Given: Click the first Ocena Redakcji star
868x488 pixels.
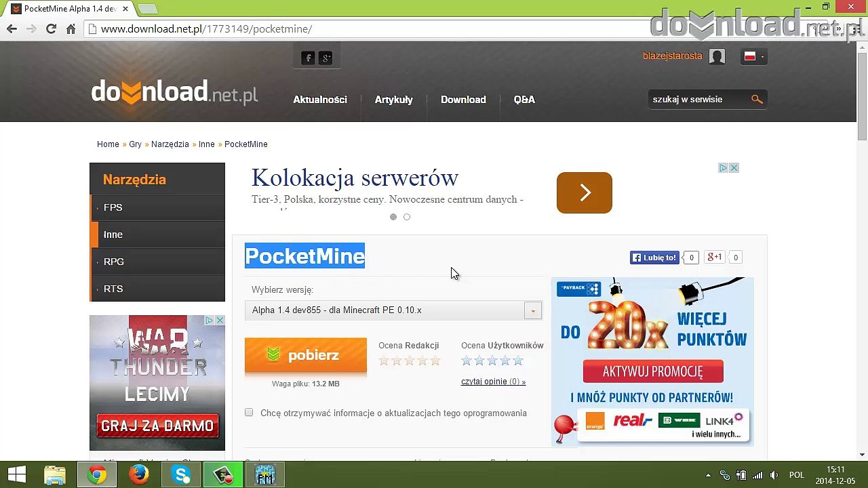Looking at the screenshot, I should tap(384, 361).
